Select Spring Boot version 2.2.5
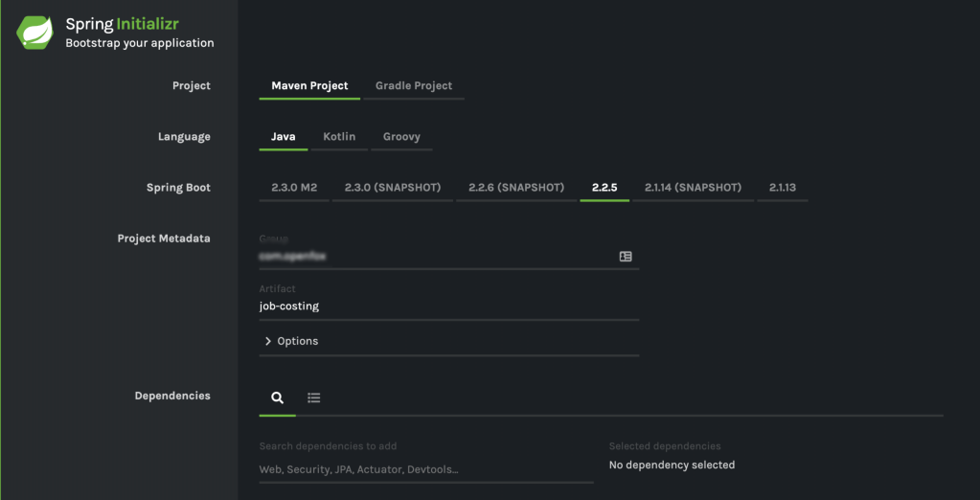Image resolution: width=980 pixels, height=500 pixels. (604, 188)
